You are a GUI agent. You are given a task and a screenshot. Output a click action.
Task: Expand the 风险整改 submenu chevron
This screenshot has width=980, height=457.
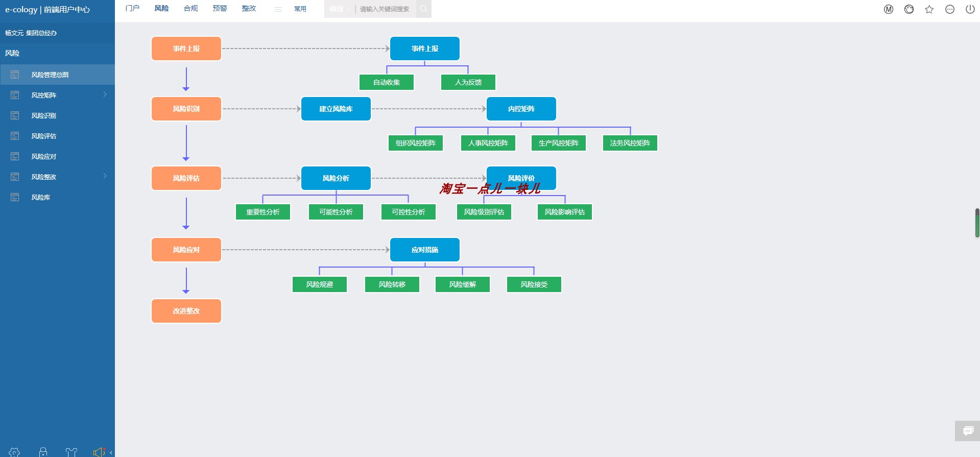(105, 176)
